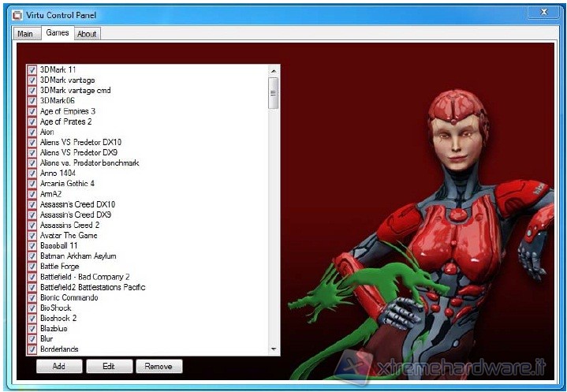Click the Remove button
Viewport: 567px width, 392px height.
[159, 366]
